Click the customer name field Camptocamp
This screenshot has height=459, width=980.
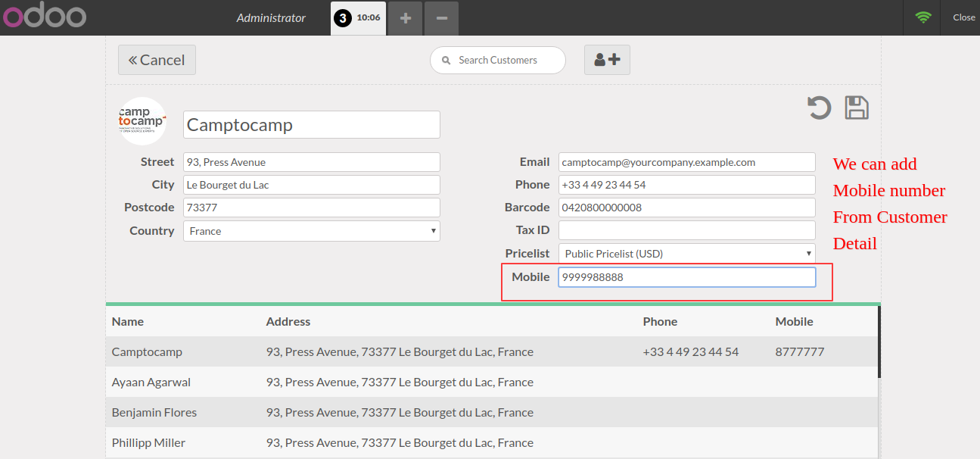pos(312,125)
